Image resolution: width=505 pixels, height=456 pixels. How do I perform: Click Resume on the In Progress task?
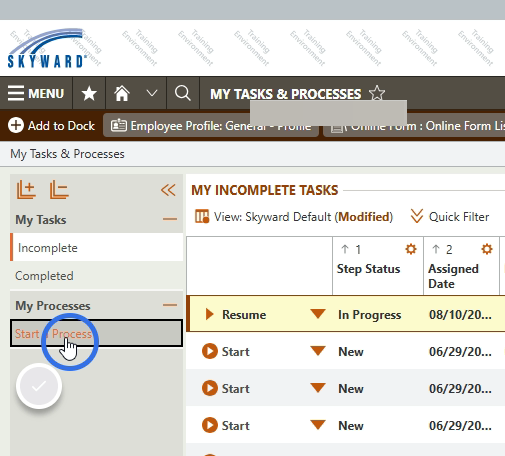[x=236, y=314]
